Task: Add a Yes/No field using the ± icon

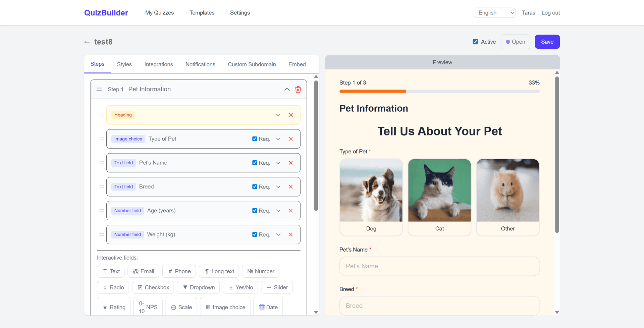Action: click(x=240, y=287)
